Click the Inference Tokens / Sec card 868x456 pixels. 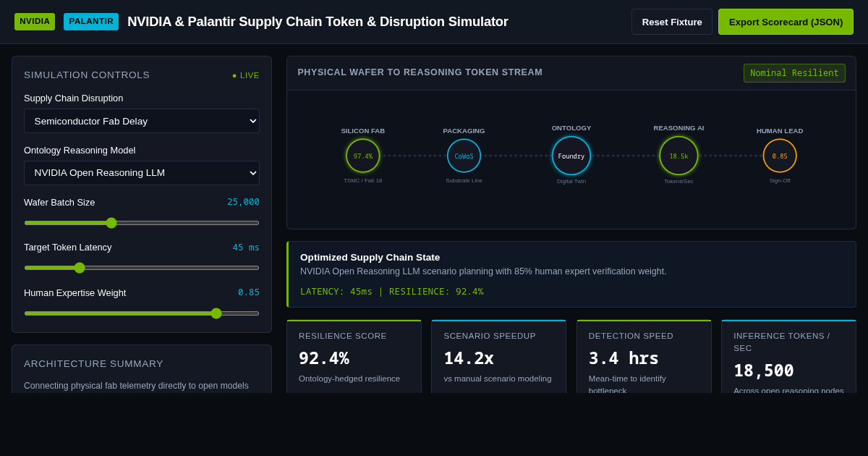point(788,357)
